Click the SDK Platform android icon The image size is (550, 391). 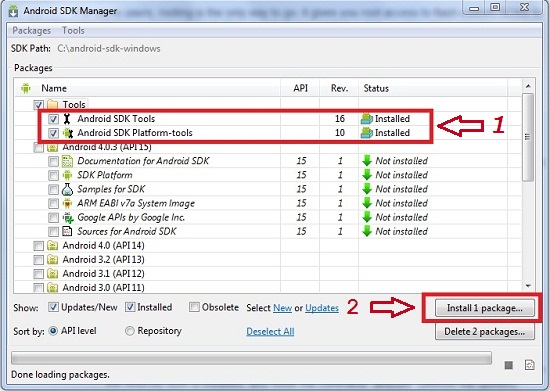click(x=67, y=175)
